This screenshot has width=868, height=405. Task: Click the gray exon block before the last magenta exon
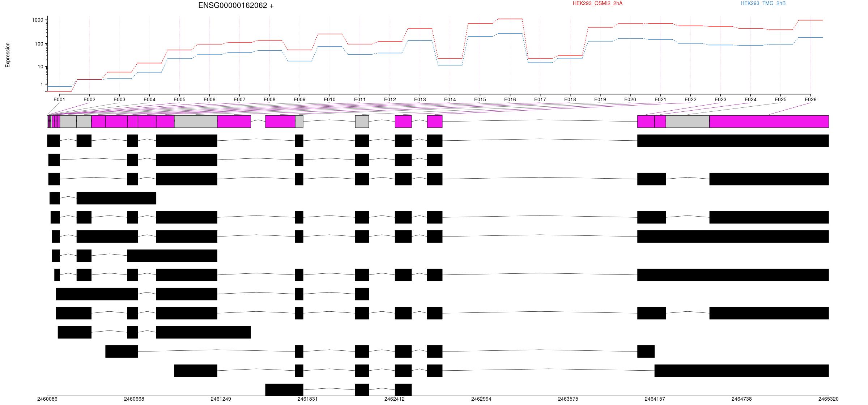(x=688, y=121)
